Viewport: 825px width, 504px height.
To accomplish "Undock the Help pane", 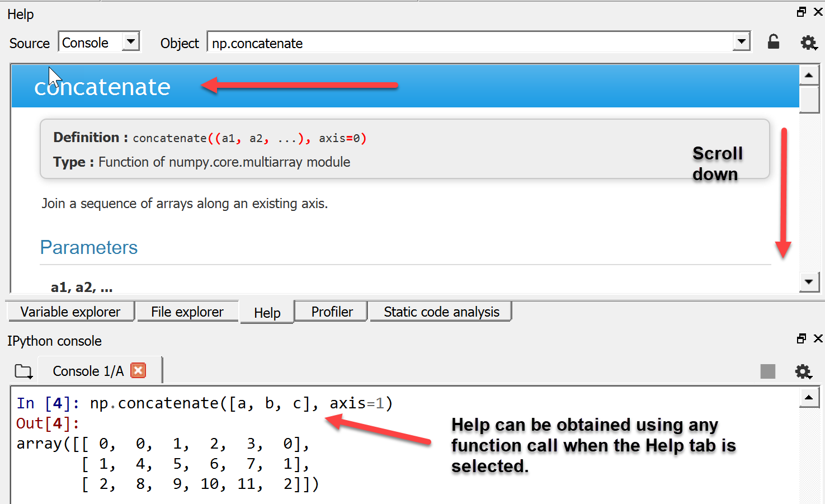I will click(x=802, y=12).
